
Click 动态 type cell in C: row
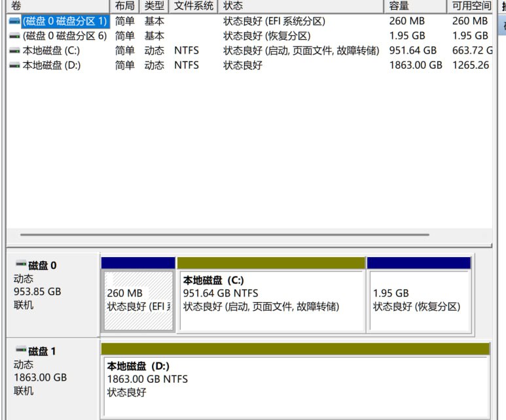[154, 50]
